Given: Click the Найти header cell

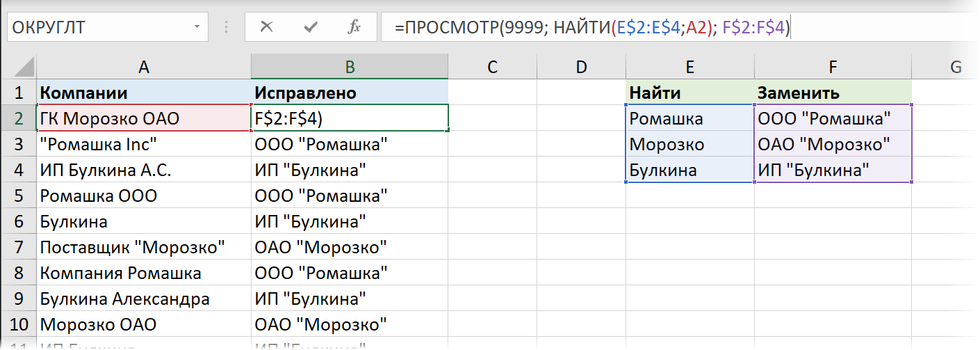Looking at the screenshot, I should click(689, 93).
